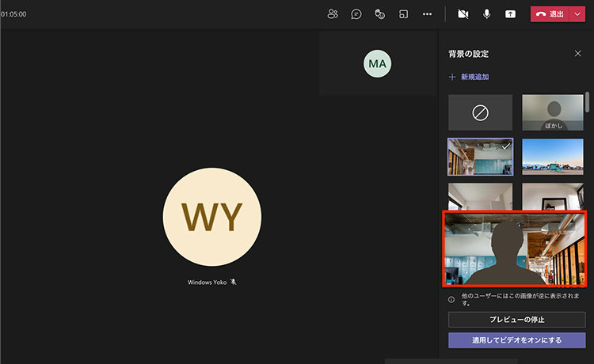The height and width of the screenshot is (364, 594).
Task: Select the no-background option
Action: click(480, 112)
